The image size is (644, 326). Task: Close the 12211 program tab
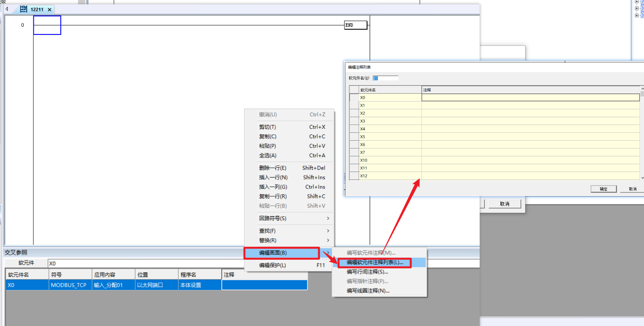[49, 10]
